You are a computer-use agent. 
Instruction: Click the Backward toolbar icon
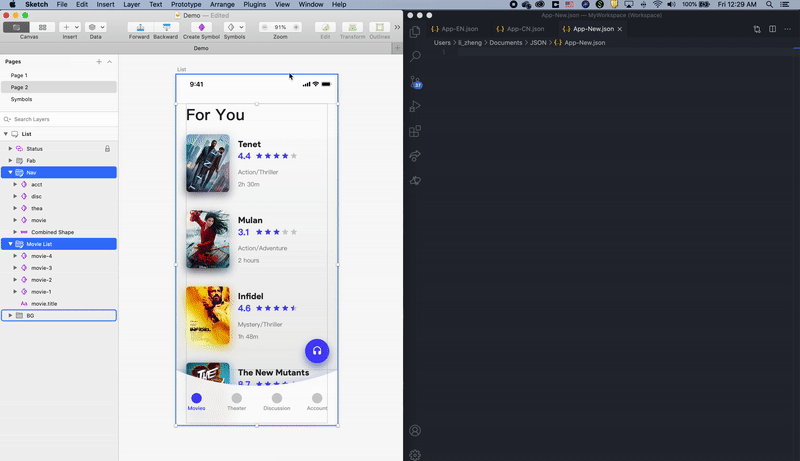166,27
